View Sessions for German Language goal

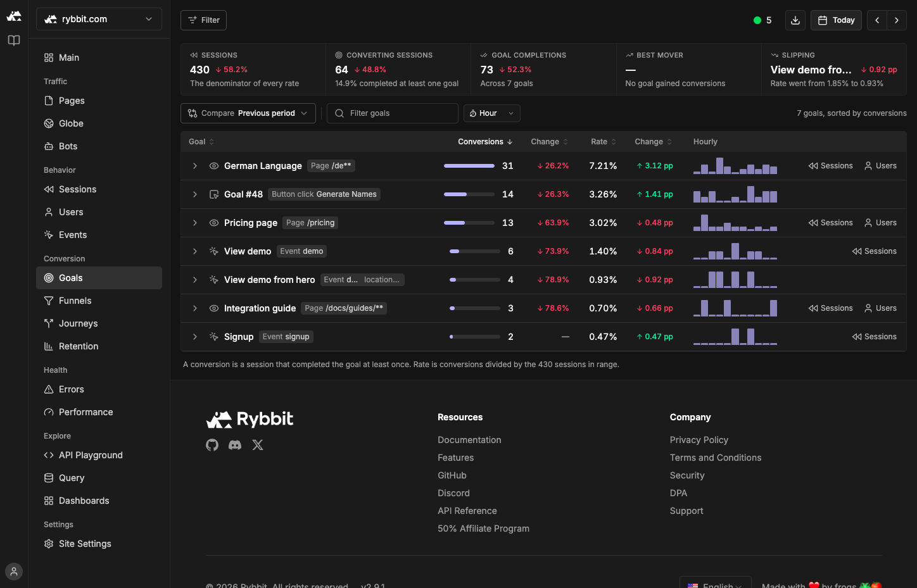point(830,166)
